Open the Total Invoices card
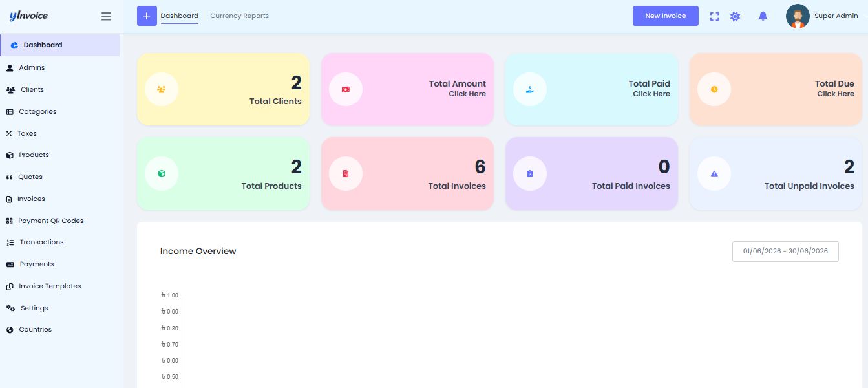Image resolution: width=868 pixels, height=388 pixels. tap(407, 173)
